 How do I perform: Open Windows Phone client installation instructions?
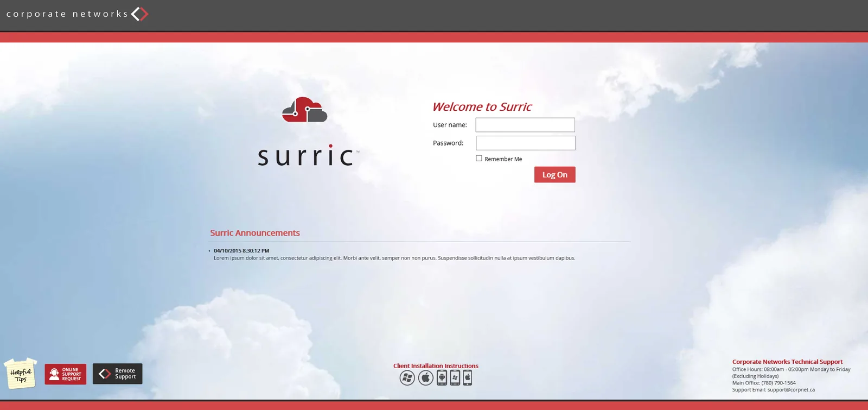(x=455, y=378)
